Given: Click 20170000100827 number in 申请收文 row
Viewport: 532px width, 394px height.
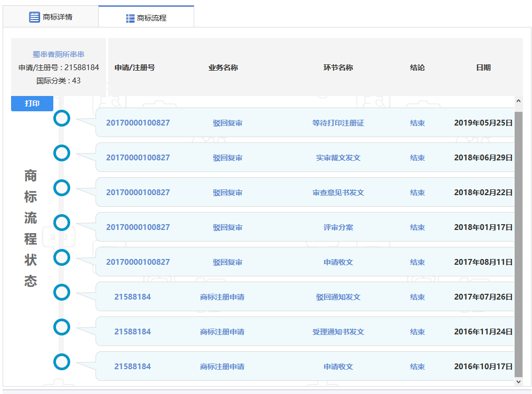Looking at the screenshot, I should coord(138,262).
